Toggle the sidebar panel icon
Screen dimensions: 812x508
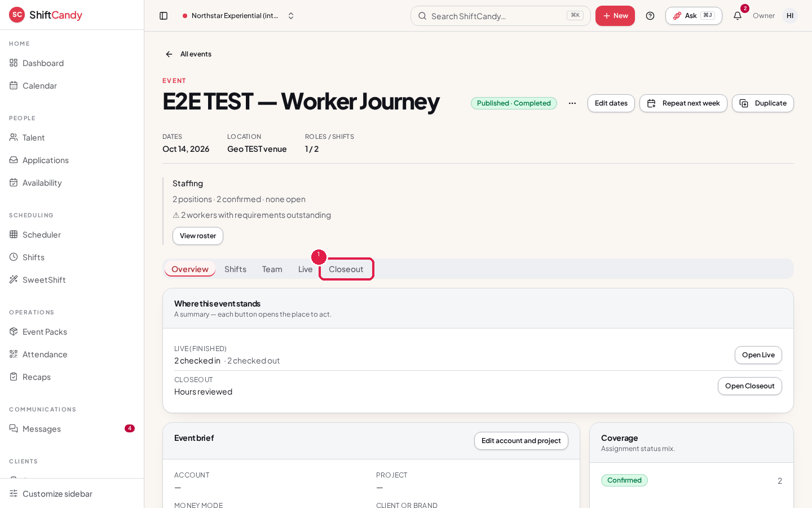click(164, 16)
